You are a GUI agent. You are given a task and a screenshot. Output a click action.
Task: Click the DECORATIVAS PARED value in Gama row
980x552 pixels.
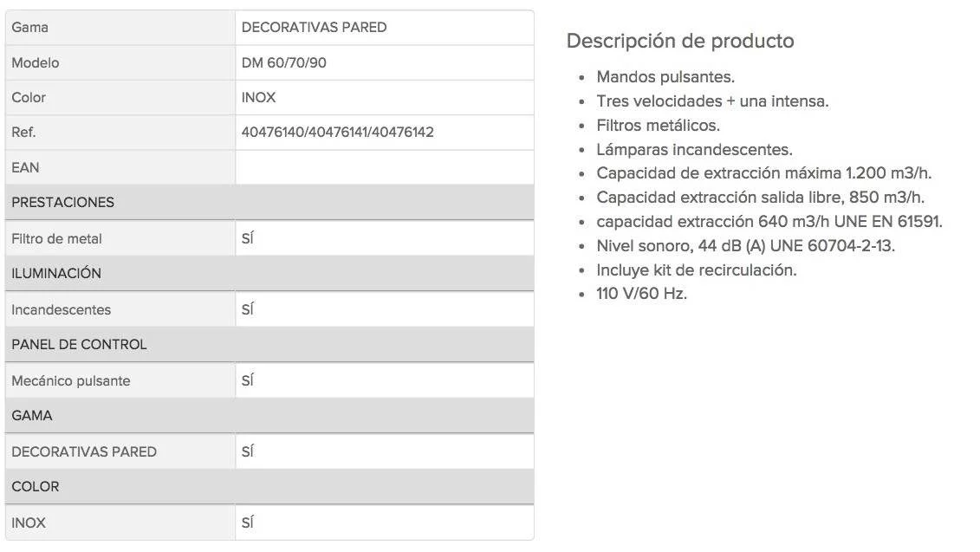314,28
